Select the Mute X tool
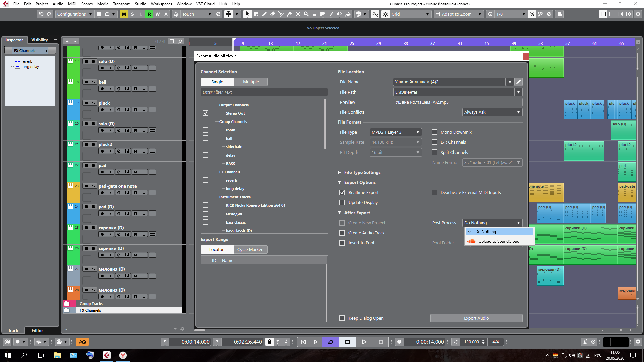Screen dimensions: 644x362 [298, 14]
